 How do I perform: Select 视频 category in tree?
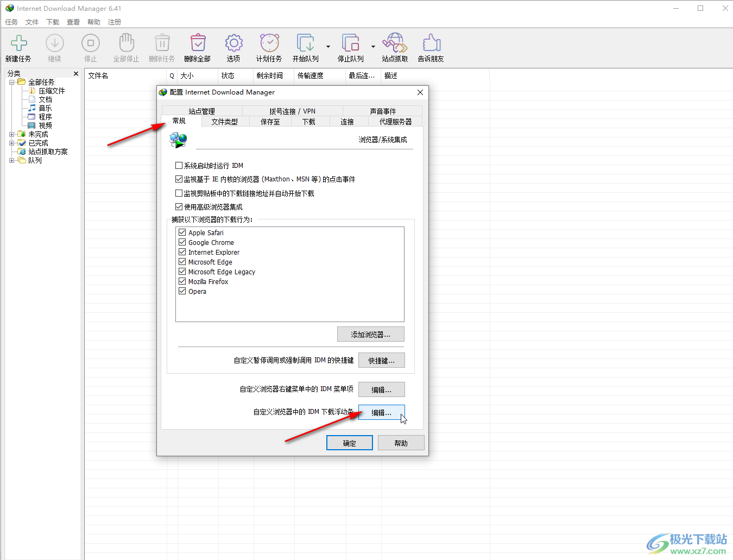click(45, 125)
